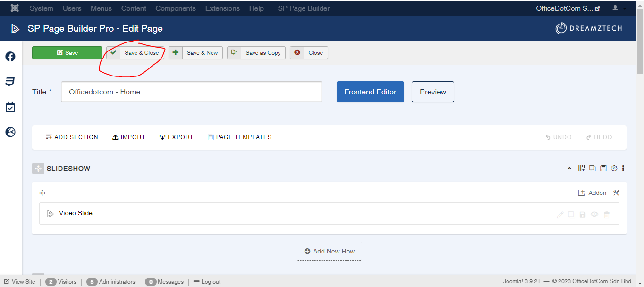
Task: Click Administrators count in status bar
Action: [111, 282]
